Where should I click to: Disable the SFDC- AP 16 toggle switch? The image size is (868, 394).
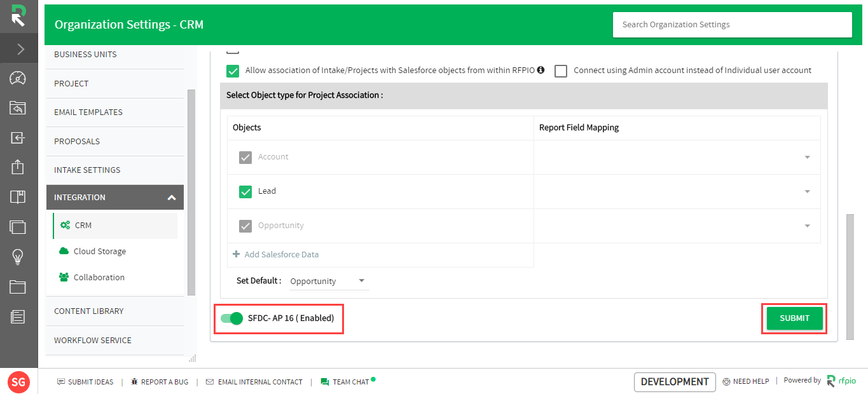pyautogui.click(x=232, y=318)
